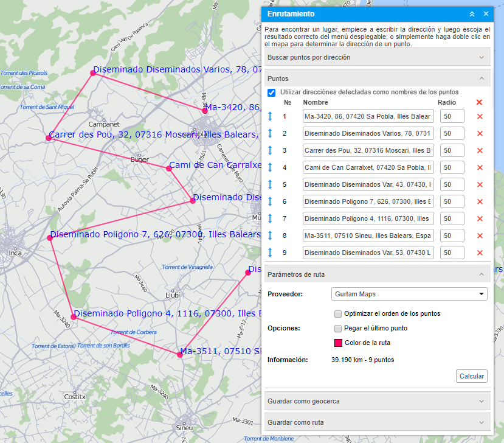Delete all points with header red X
Viewport: 504px width, 443px height.
click(x=479, y=102)
